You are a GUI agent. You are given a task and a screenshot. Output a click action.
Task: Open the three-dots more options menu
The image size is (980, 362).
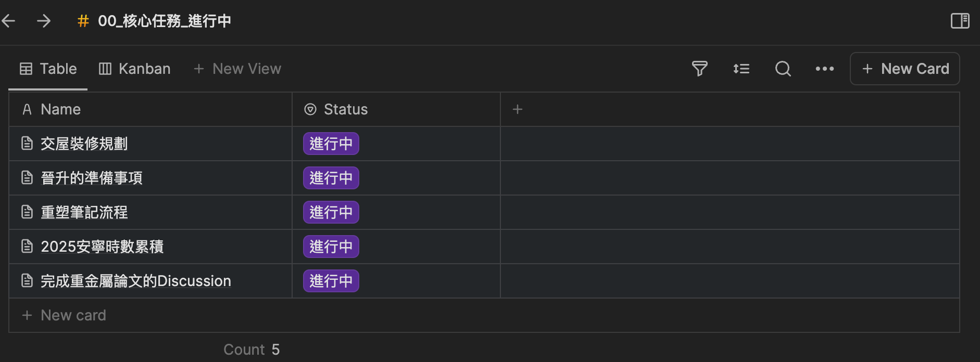pyautogui.click(x=824, y=69)
